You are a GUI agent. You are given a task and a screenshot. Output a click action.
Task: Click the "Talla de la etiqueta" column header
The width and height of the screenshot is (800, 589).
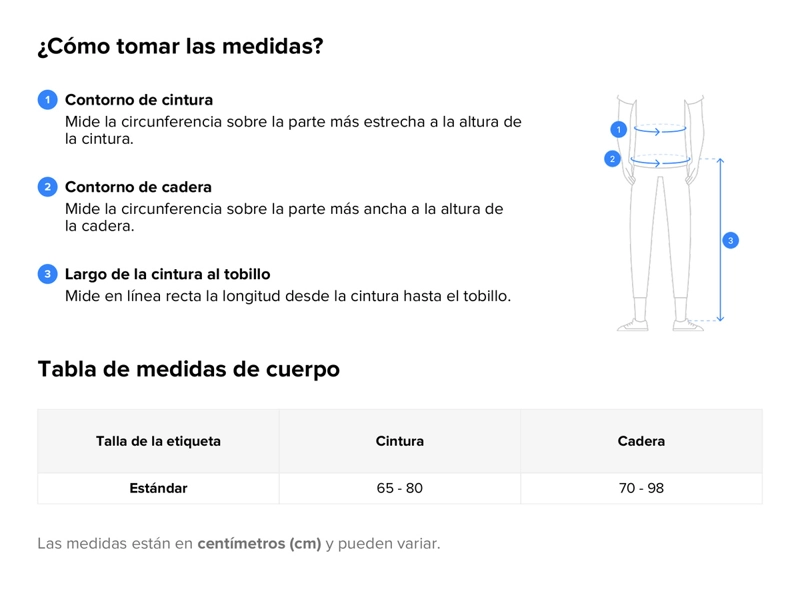click(158, 441)
